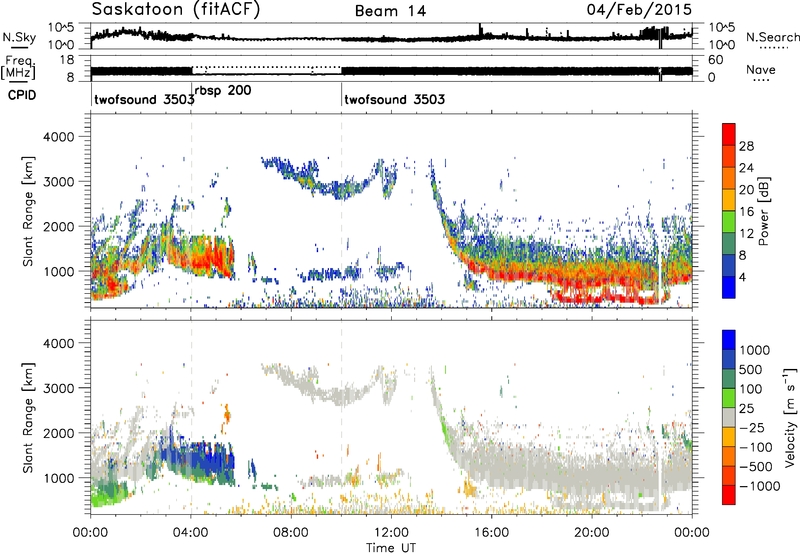Click the 'rbsp 200' CPID label
The height and width of the screenshot is (554, 800).
tap(222, 91)
